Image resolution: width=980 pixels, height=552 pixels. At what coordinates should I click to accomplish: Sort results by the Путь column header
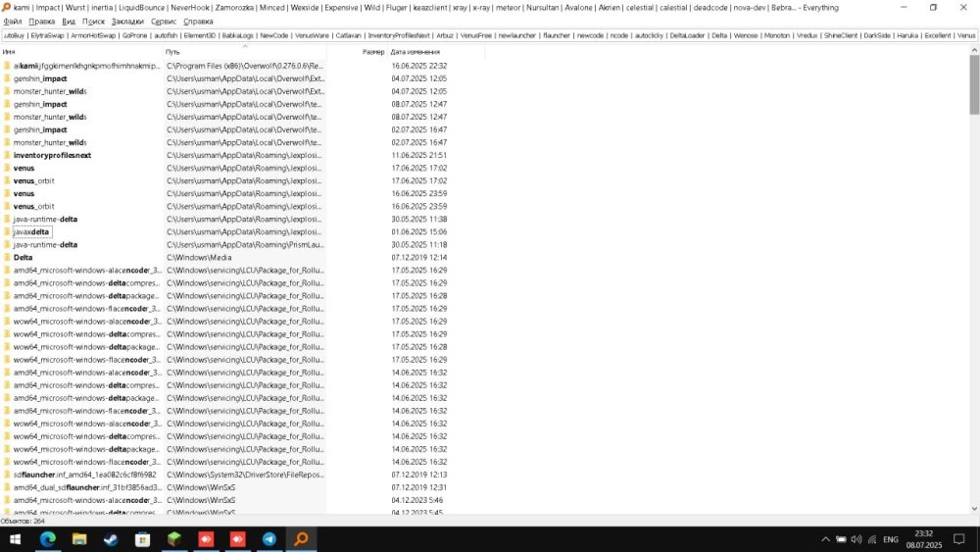[x=244, y=52]
